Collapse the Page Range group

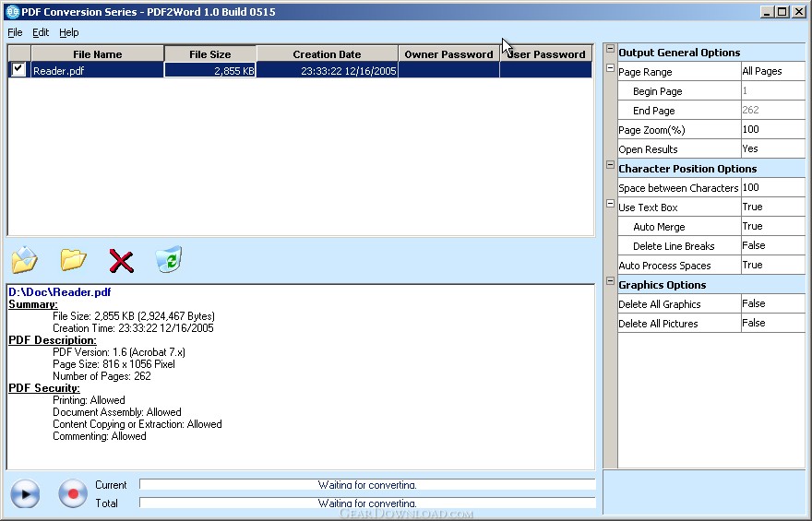[x=610, y=68]
